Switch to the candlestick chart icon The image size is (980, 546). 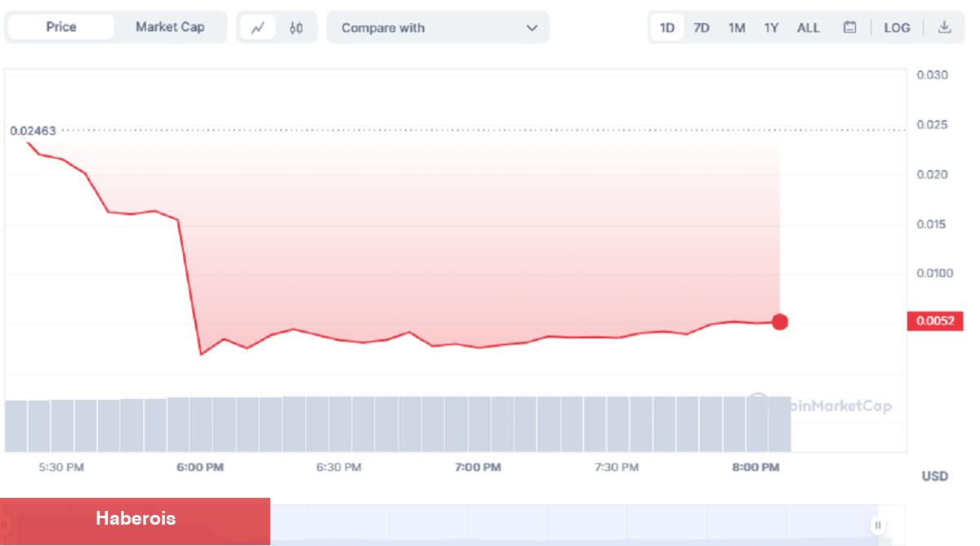click(x=296, y=28)
